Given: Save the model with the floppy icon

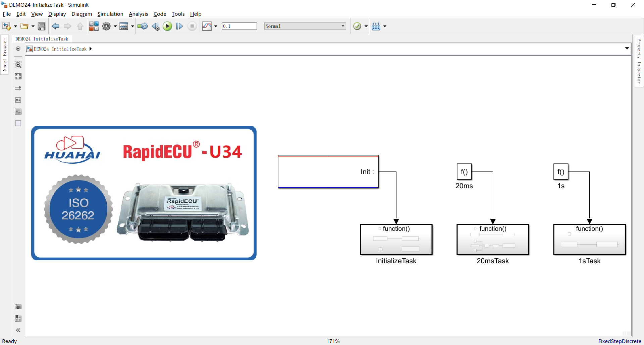Looking at the screenshot, I should coord(42,26).
